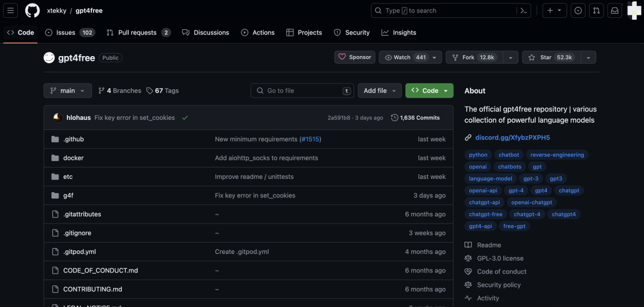Screen dimensions: 644x307
Task: Click the g4f folder icon
Action: click(55, 196)
